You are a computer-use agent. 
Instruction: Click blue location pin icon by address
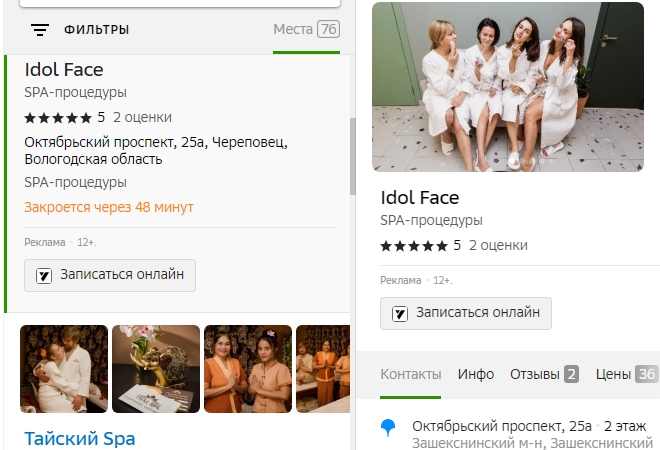(x=388, y=428)
